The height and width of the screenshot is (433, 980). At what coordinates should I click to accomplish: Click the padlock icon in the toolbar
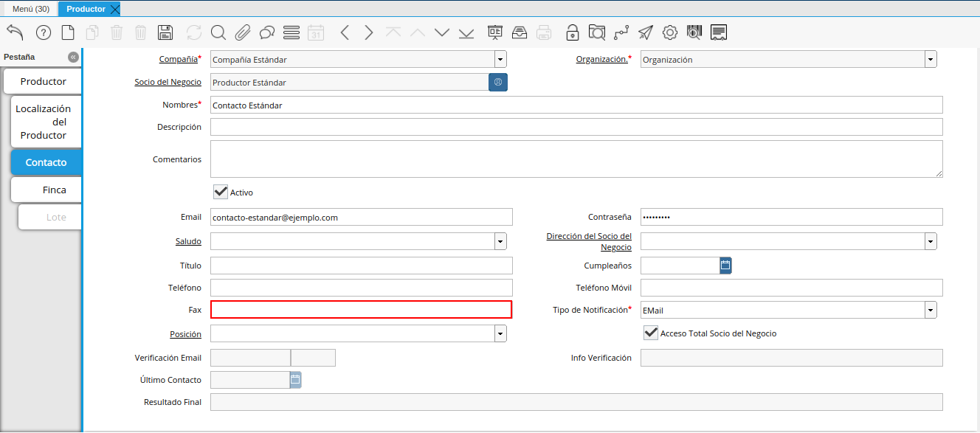coord(572,32)
